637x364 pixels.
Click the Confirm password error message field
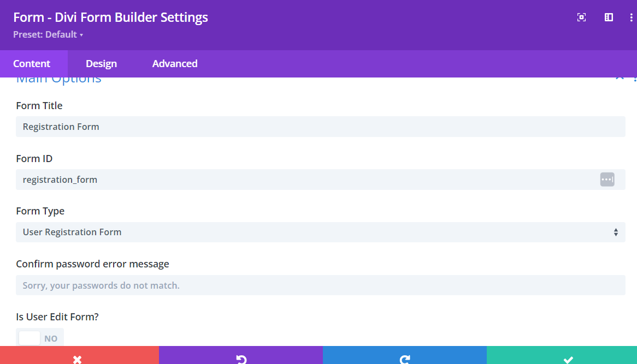click(320, 285)
